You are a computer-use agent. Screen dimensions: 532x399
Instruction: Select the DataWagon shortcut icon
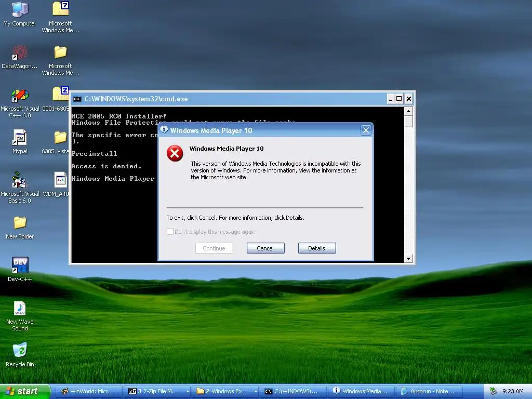coord(20,56)
